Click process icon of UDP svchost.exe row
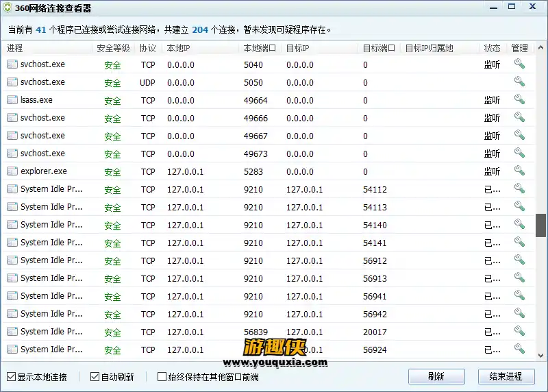548x392 pixels. (12, 82)
